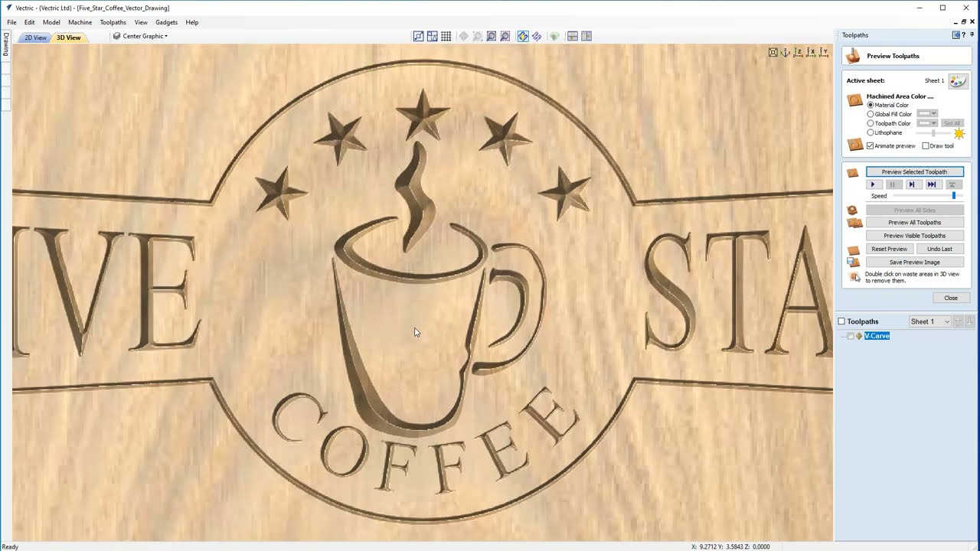Click the V-Carve toolpath type icon

coord(859,336)
